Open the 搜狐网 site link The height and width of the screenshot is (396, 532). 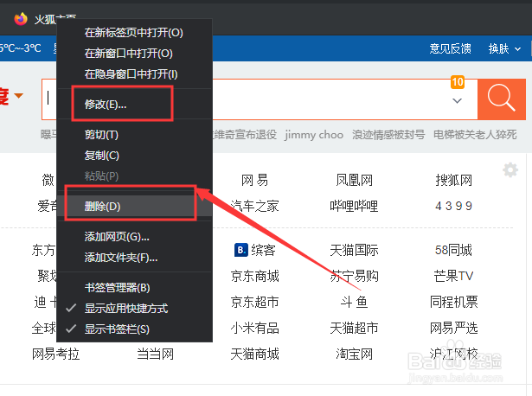pyautogui.click(x=453, y=180)
